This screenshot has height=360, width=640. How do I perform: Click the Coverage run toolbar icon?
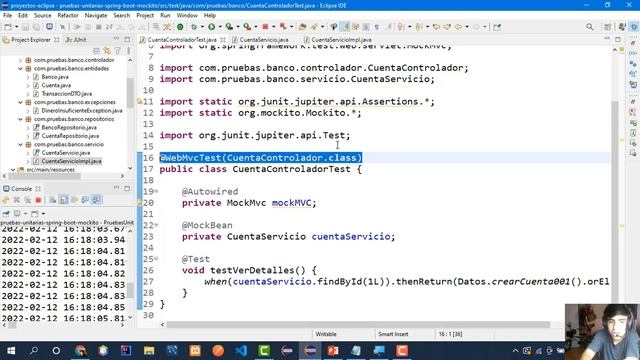point(229,27)
